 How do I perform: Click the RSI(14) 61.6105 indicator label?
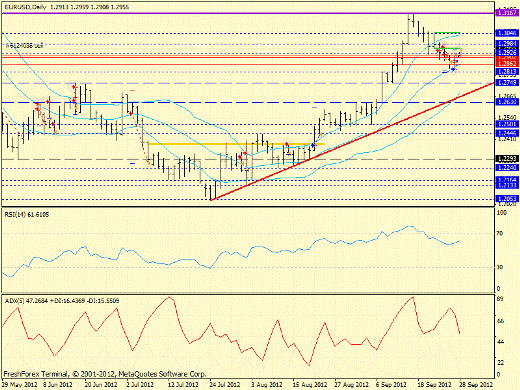27,215
